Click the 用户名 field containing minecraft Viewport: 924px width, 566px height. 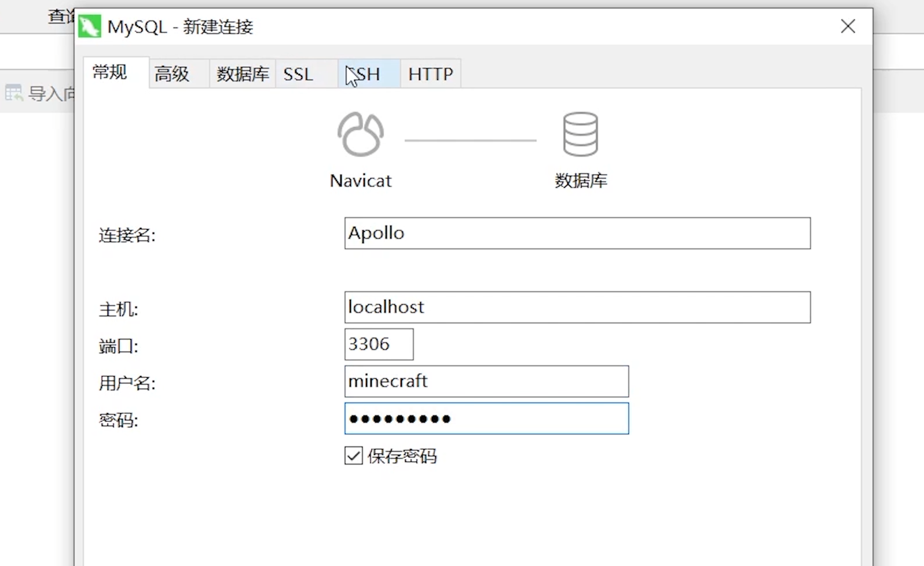click(486, 381)
